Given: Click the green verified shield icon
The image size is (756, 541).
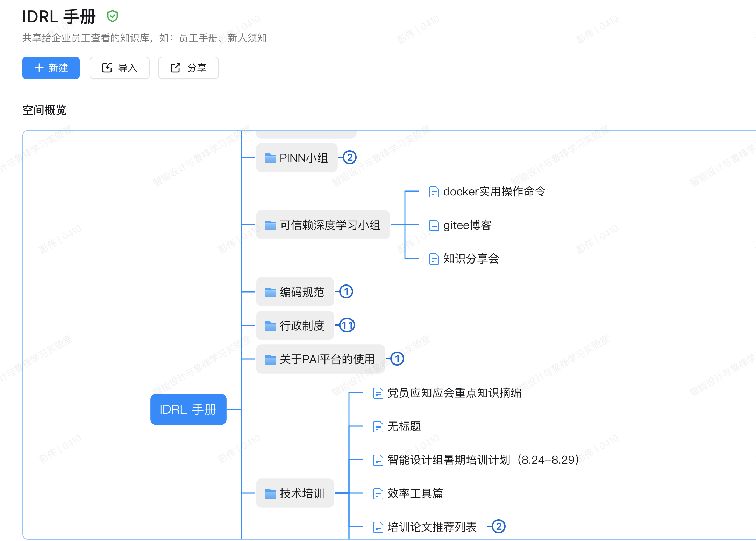Looking at the screenshot, I should click(112, 16).
